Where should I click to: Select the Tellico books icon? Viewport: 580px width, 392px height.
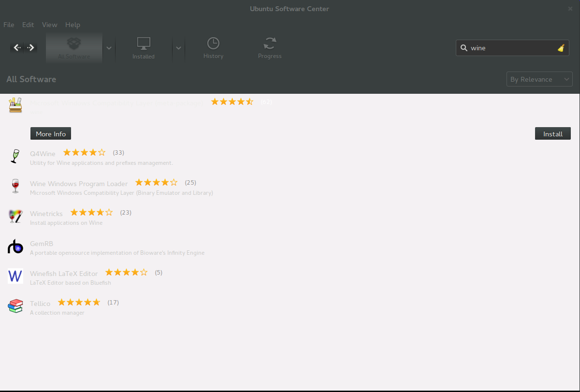(x=15, y=306)
